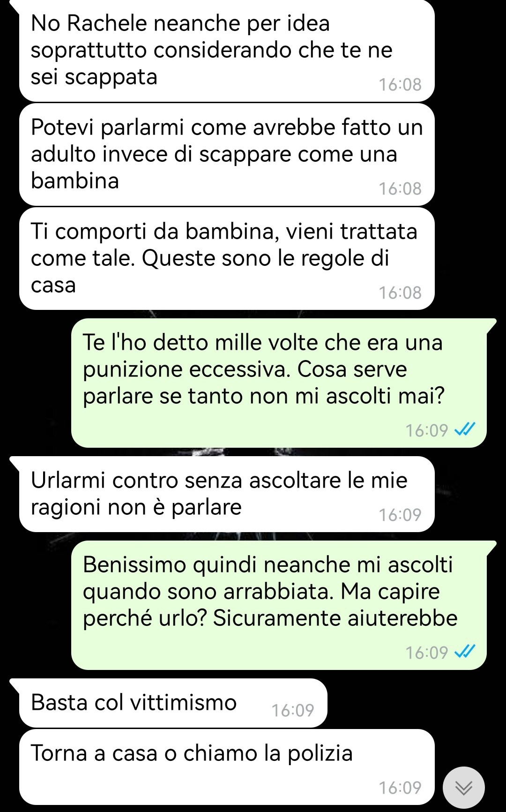The width and height of the screenshot is (506, 812).
Task: Tap the words "regole di casa" in third message
Action: coord(210,272)
